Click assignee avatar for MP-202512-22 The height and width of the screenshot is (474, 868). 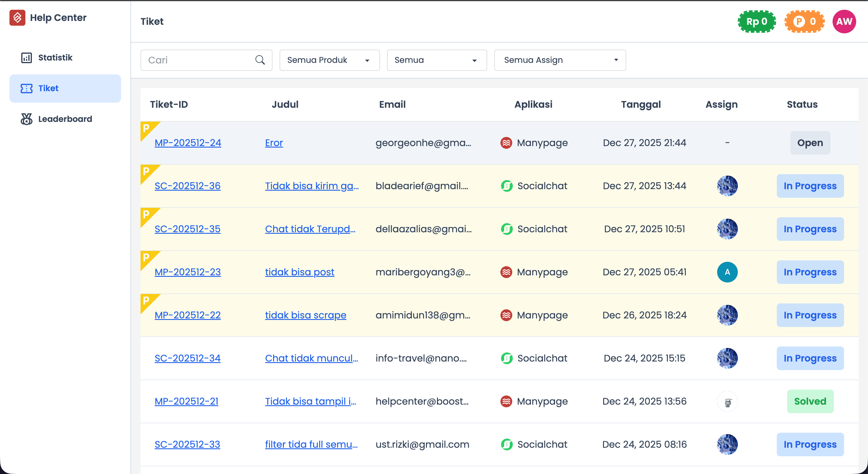click(727, 315)
